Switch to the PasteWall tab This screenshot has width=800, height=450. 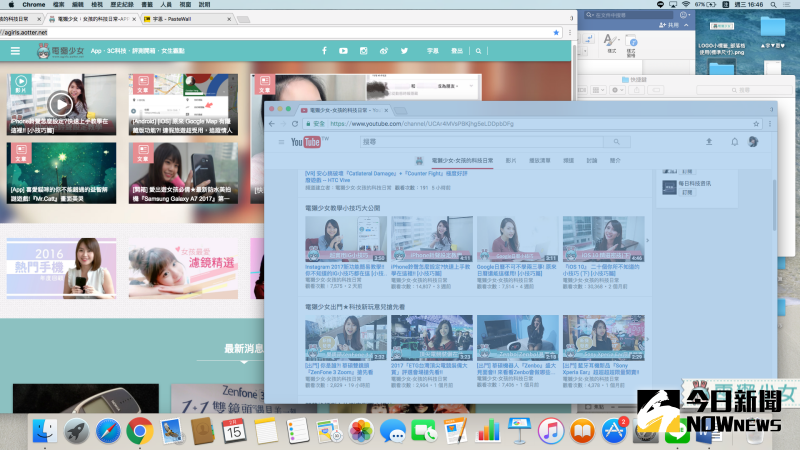tap(182, 19)
